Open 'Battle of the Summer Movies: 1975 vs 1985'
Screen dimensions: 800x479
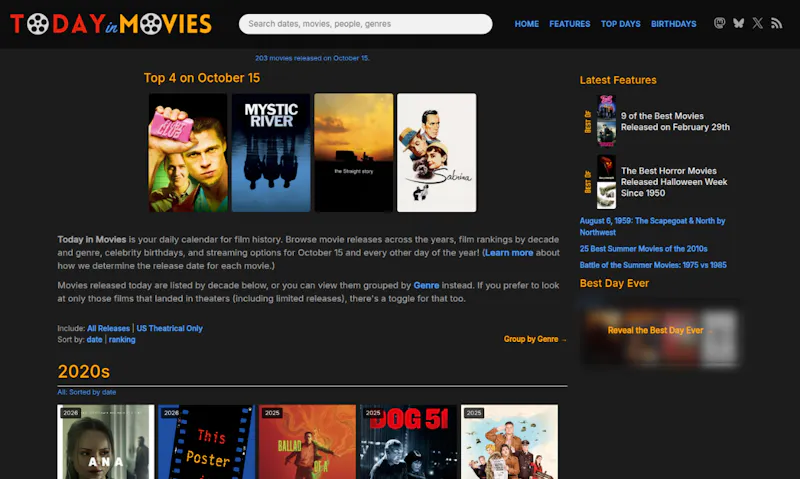(653, 265)
